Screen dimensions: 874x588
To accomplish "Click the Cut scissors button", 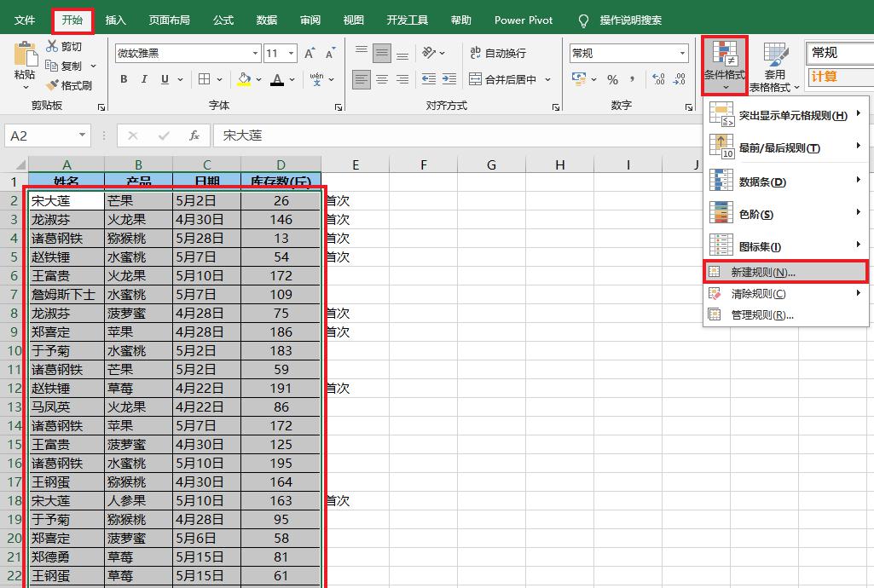I will pos(64,46).
